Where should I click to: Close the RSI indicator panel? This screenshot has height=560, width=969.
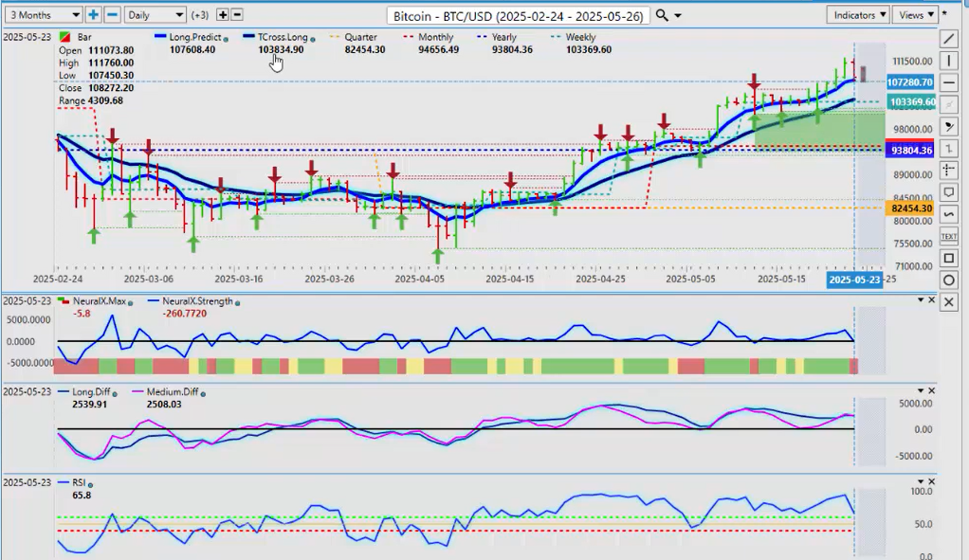(932, 481)
